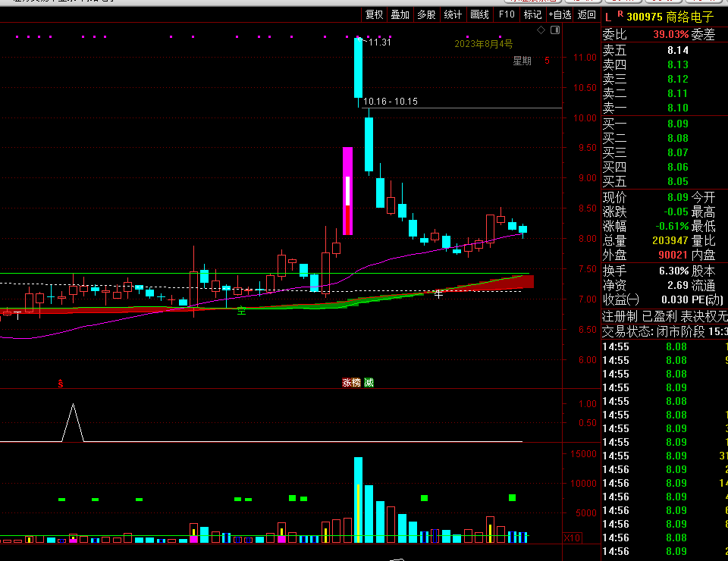Click the 涨榜 tag under the chart
Screen dimensions: 728x561
(351, 382)
